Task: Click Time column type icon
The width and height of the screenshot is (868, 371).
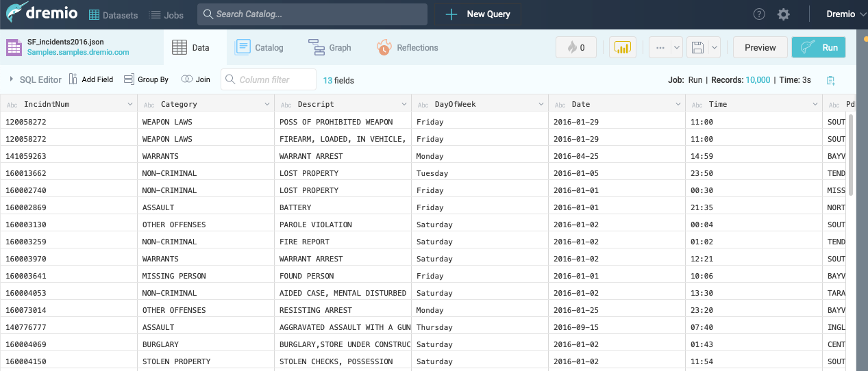Action: (x=697, y=105)
